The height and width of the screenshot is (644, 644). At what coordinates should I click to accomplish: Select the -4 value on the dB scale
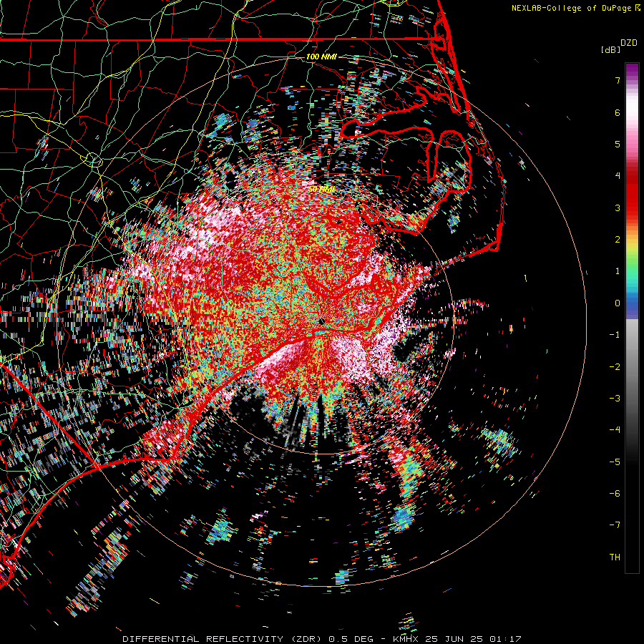pos(615,430)
